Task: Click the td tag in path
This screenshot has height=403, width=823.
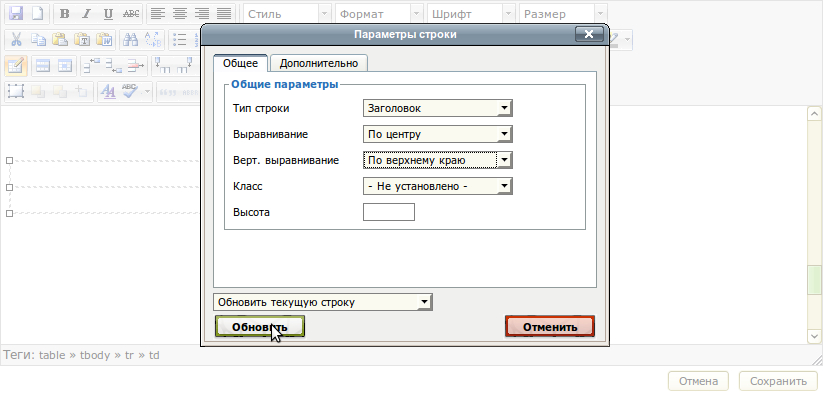Action: pos(154,355)
